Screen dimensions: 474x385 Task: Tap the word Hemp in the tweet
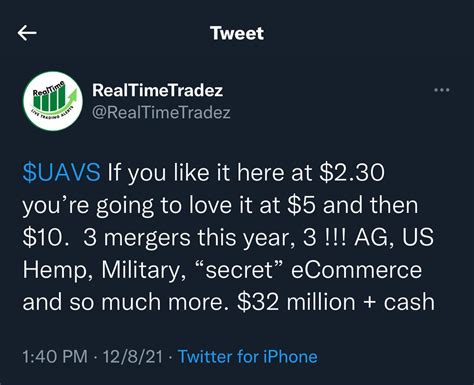tap(58, 271)
